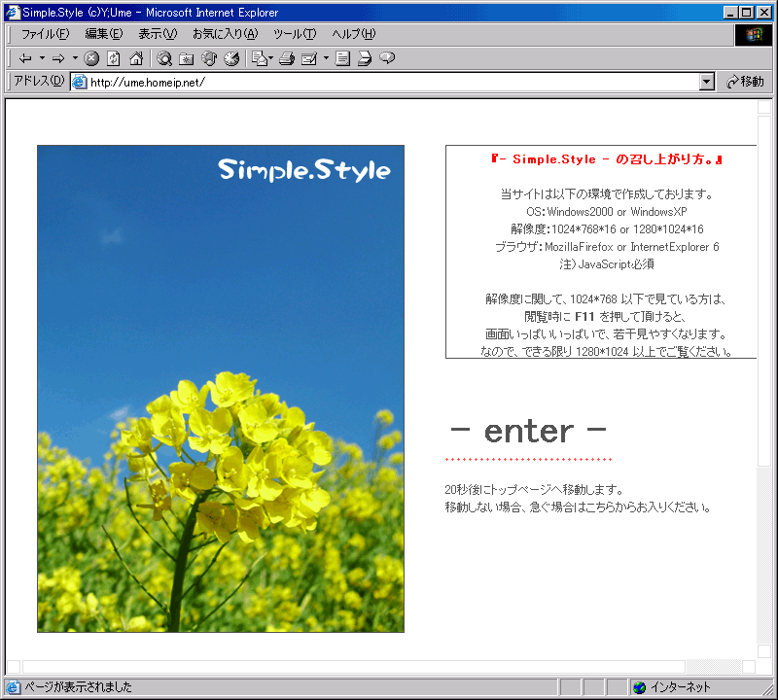The image size is (778, 700).
Task: Click the '20秒後にトップページへ移動します。' text
Action: (534, 490)
